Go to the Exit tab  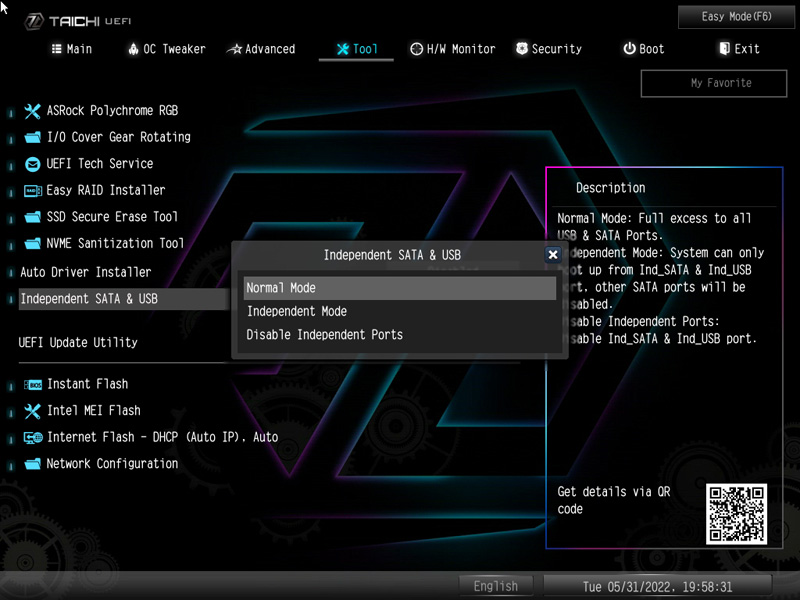coord(739,49)
